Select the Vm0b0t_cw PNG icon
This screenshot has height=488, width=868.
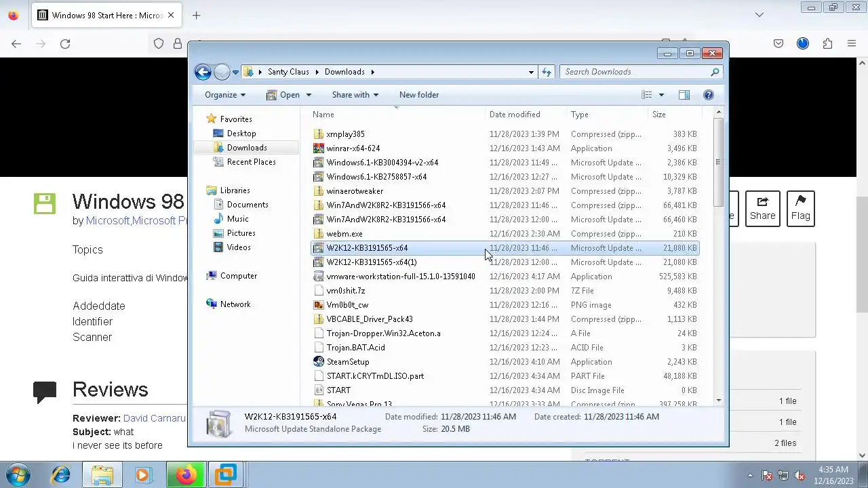click(x=319, y=305)
